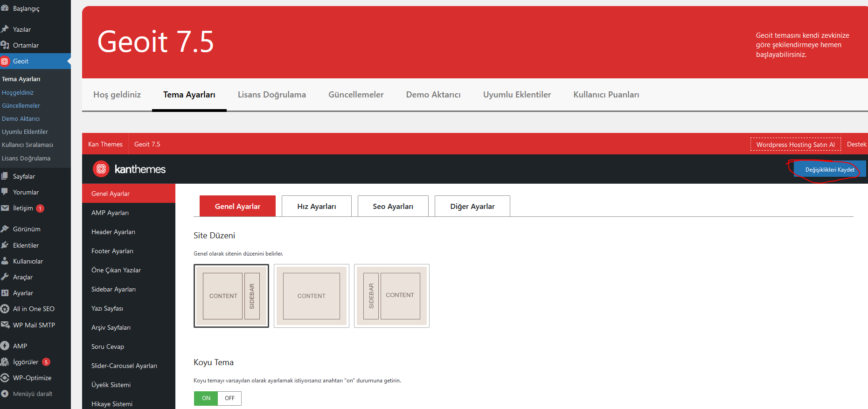Screen dimensions: 868x409
Task: Select the Diğer Ayarlar sub-tab
Action: 472,206
